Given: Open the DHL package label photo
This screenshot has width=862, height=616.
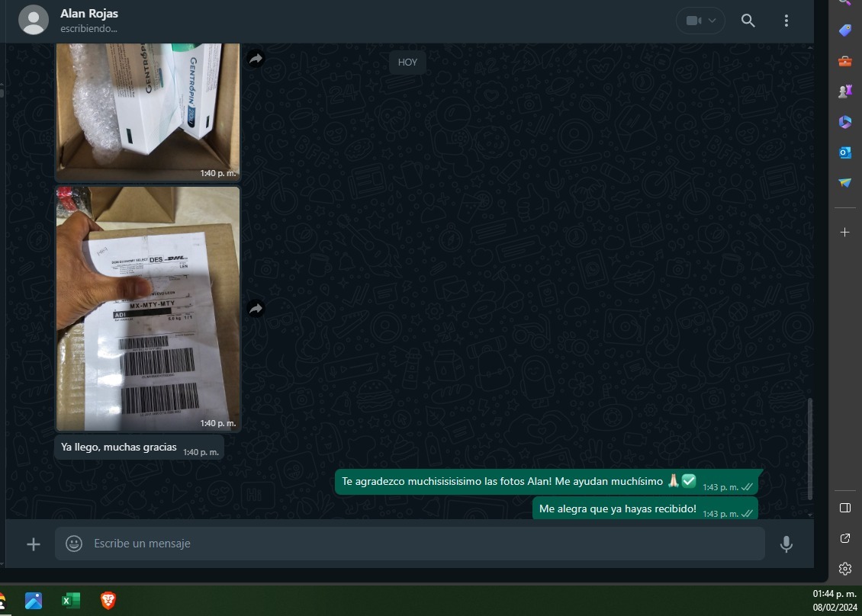Looking at the screenshot, I should (x=148, y=309).
